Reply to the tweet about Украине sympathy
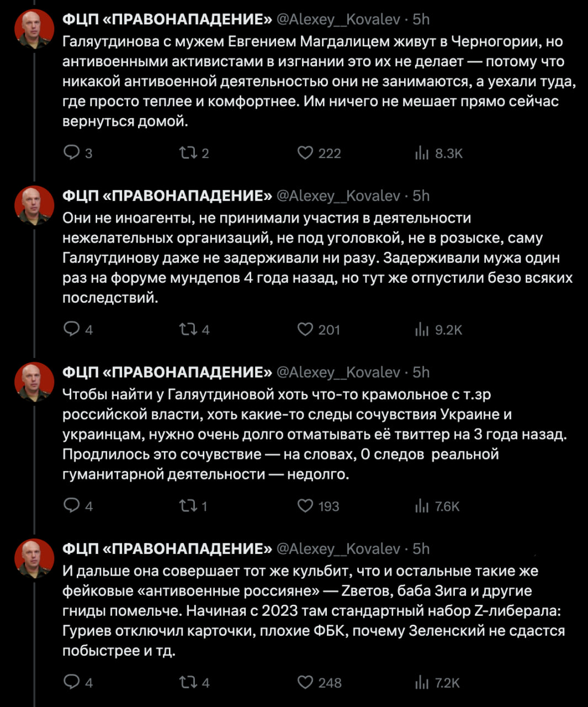Image resolution: width=588 pixels, height=707 pixels. (x=72, y=505)
